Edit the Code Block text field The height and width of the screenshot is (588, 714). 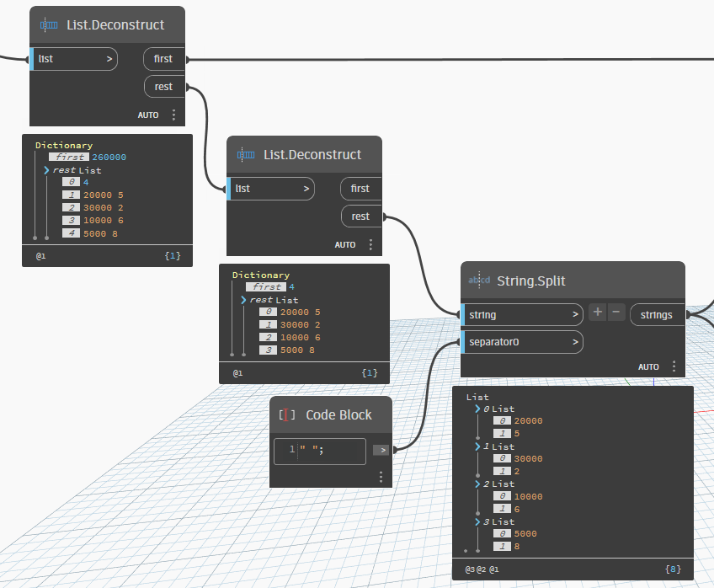tap(320, 451)
